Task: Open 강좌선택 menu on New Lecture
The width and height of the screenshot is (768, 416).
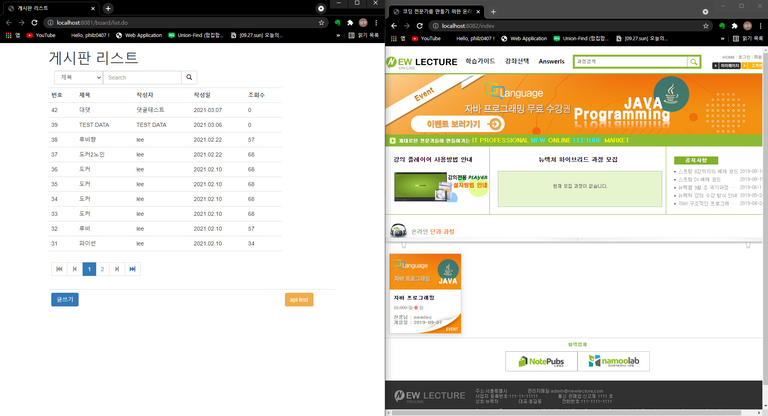Action: click(x=517, y=61)
